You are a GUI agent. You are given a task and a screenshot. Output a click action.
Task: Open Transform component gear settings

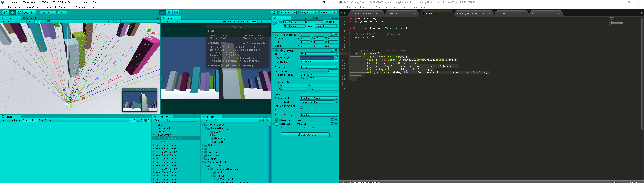tap(336, 35)
